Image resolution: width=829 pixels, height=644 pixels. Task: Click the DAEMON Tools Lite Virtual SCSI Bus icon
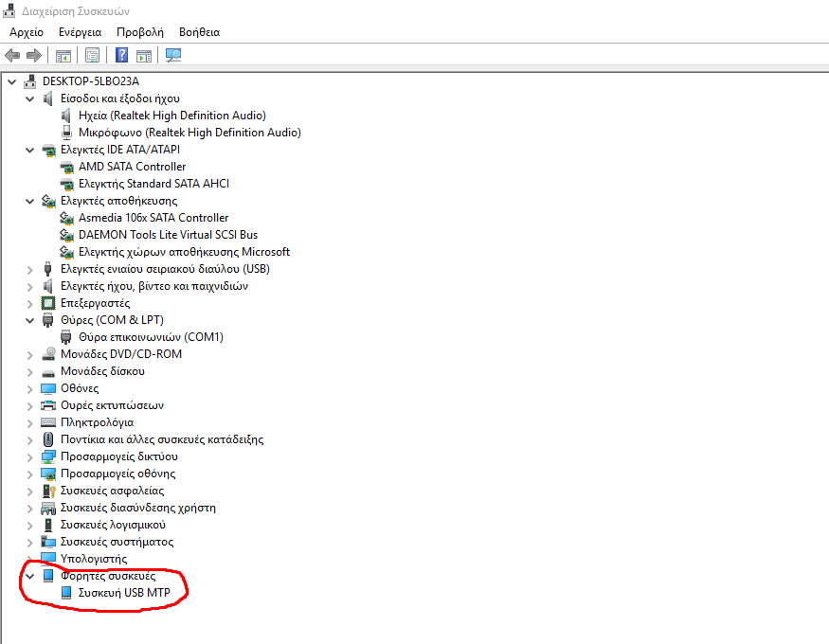tap(67, 235)
